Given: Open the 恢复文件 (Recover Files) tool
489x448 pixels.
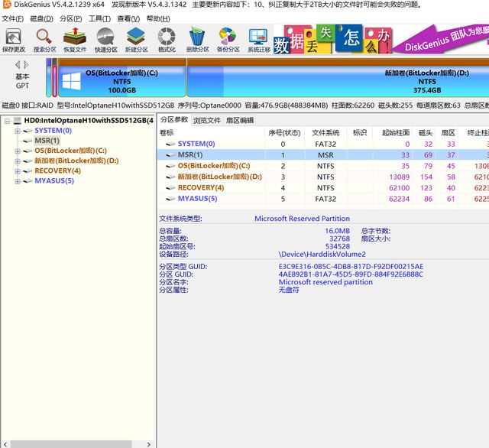Looking at the screenshot, I should click(75, 39).
